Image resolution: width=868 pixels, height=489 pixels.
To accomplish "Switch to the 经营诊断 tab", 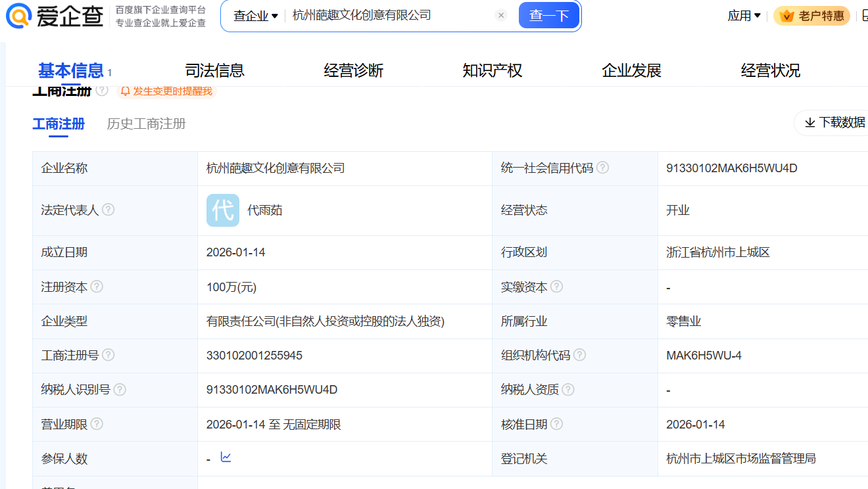I will click(x=354, y=70).
